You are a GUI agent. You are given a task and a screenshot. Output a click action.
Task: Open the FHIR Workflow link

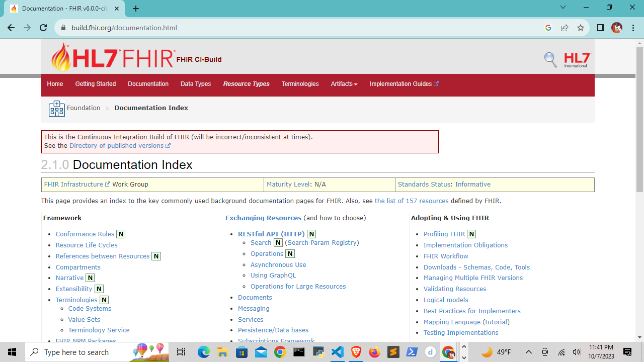(446, 256)
